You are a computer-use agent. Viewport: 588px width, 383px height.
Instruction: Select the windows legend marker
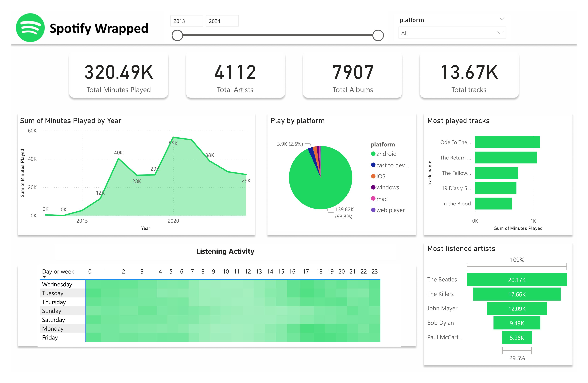tap(373, 187)
